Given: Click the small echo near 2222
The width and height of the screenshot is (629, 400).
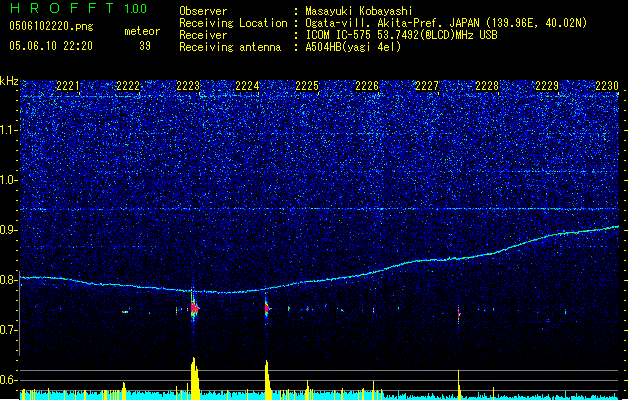Looking at the screenshot, I should point(125,311).
